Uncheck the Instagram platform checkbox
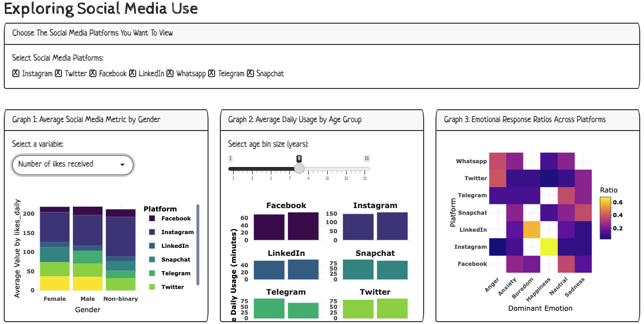 (16, 73)
